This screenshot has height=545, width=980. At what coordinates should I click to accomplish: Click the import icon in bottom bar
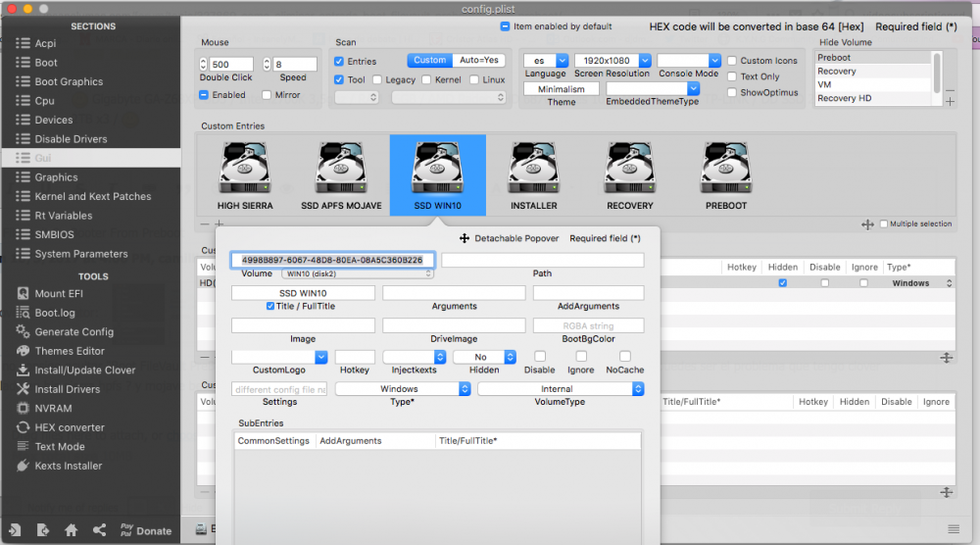(15, 530)
